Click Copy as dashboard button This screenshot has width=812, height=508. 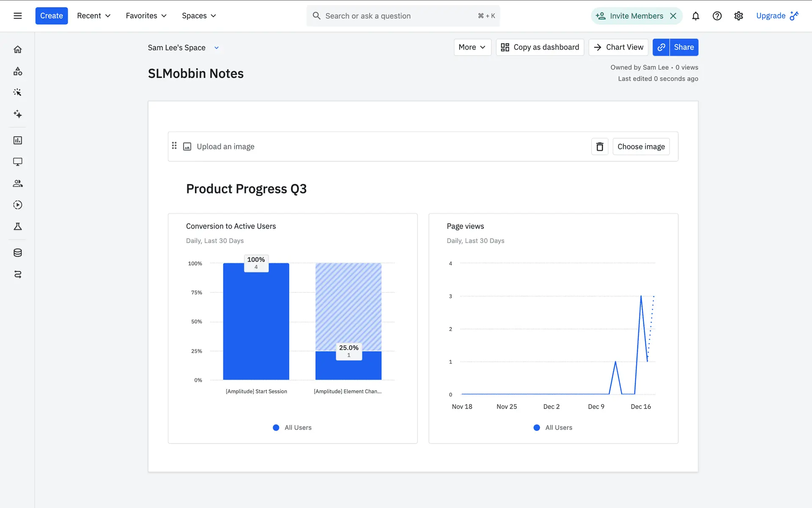540,47
